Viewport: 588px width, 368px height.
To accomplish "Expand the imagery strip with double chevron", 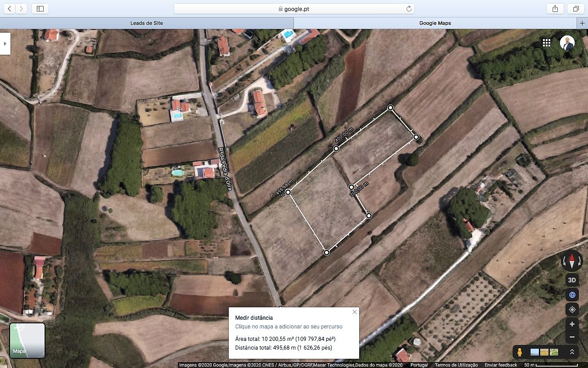I will coord(572,352).
